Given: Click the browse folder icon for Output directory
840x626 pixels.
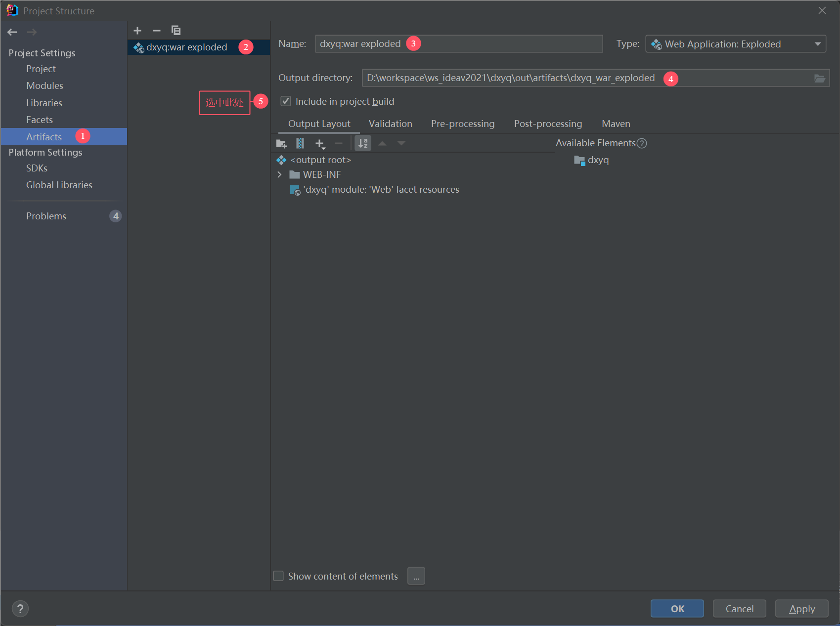Looking at the screenshot, I should point(819,79).
